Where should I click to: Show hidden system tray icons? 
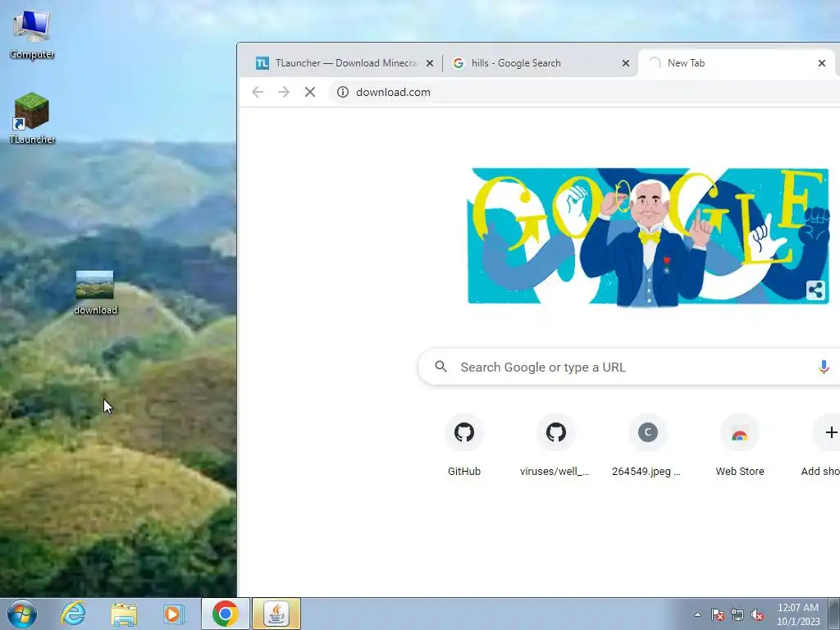(697, 614)
